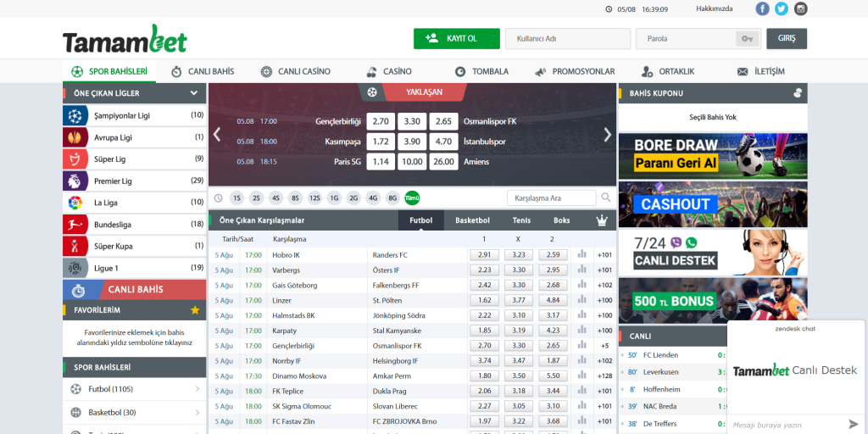Screen dimensions: 868x434
Task: Select the 12S time filter
Action: (x=314, y=198)
